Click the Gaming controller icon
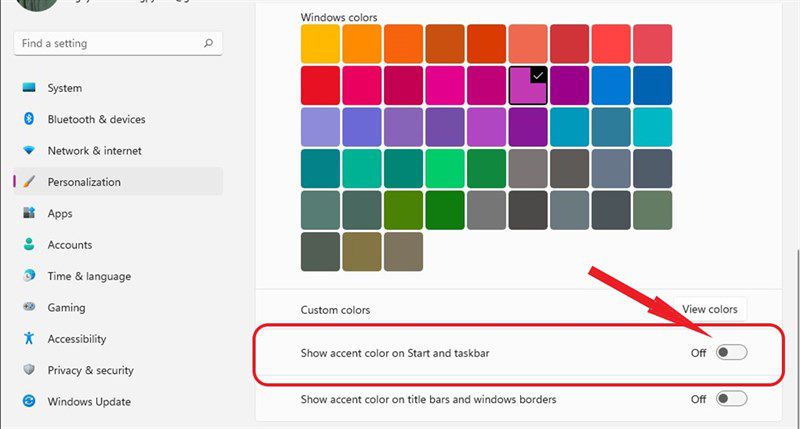 tap(29, 307)
